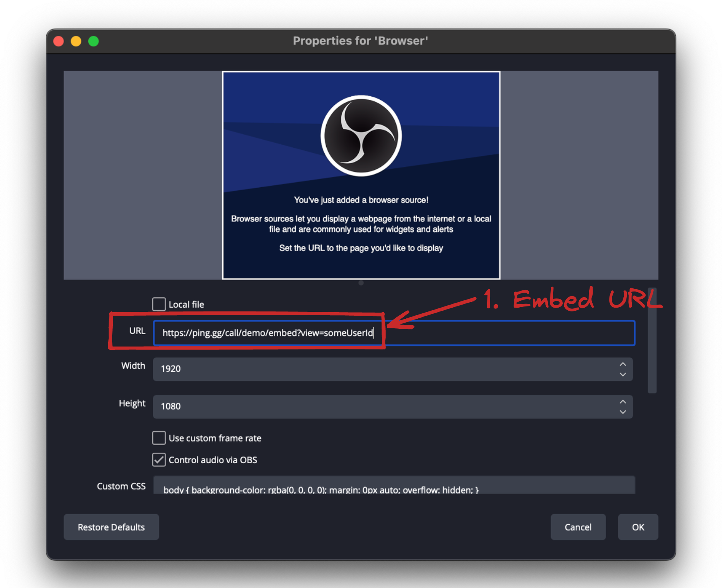The image size is (722, 588).
Task: Click into the Custom CSS text box
Action: coord(394,486)
